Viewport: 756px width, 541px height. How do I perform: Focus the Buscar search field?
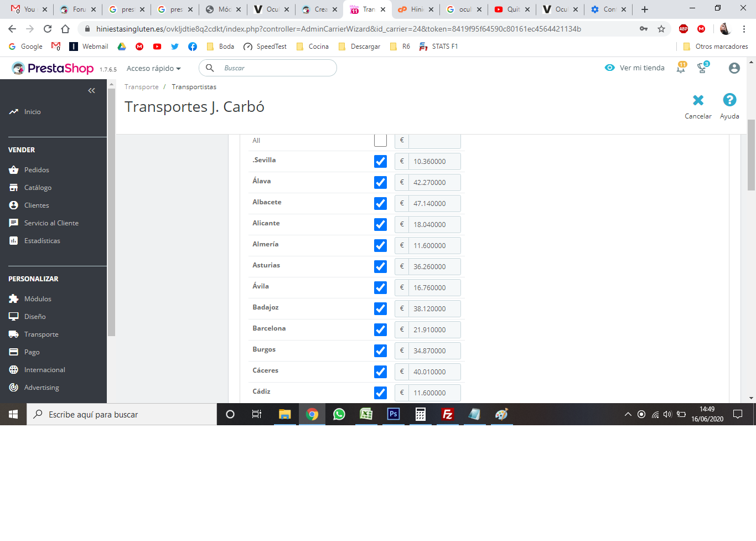pyautogui.click(x=268, y=68)
